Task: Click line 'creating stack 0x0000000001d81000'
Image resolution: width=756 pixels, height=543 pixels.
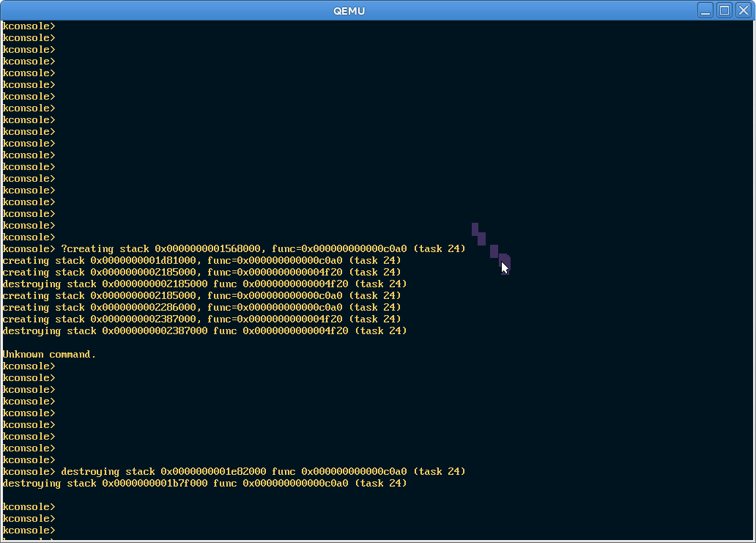Action: pos(201,260)
